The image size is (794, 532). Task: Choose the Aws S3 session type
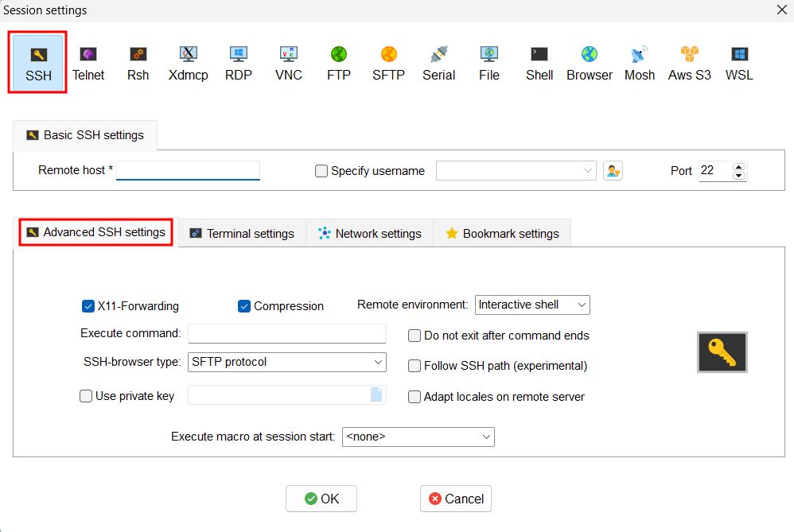(x=689, y=63)
